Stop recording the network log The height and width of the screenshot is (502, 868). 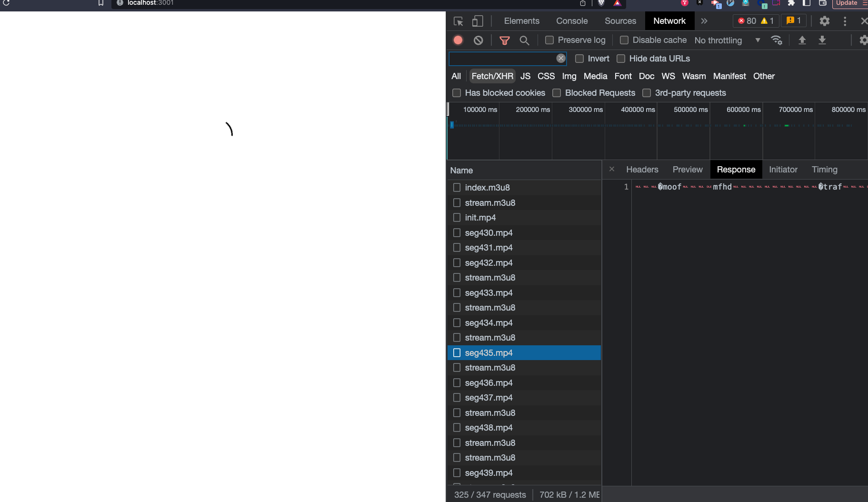(458, 40)
